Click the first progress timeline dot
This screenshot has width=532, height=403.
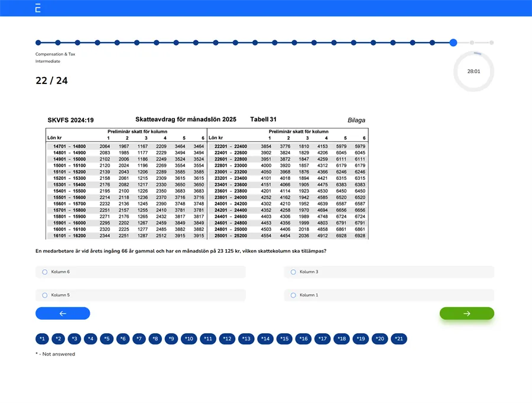(x=38, y=43)
